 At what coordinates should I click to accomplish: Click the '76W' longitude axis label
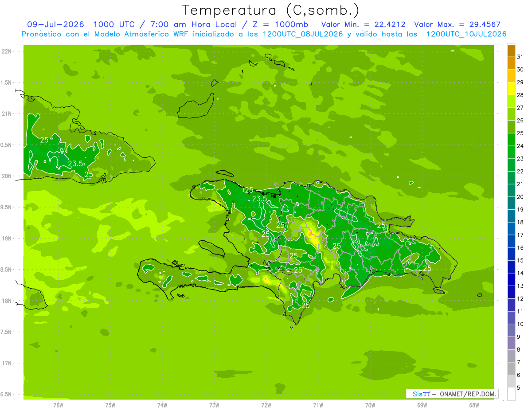[58, 405]
